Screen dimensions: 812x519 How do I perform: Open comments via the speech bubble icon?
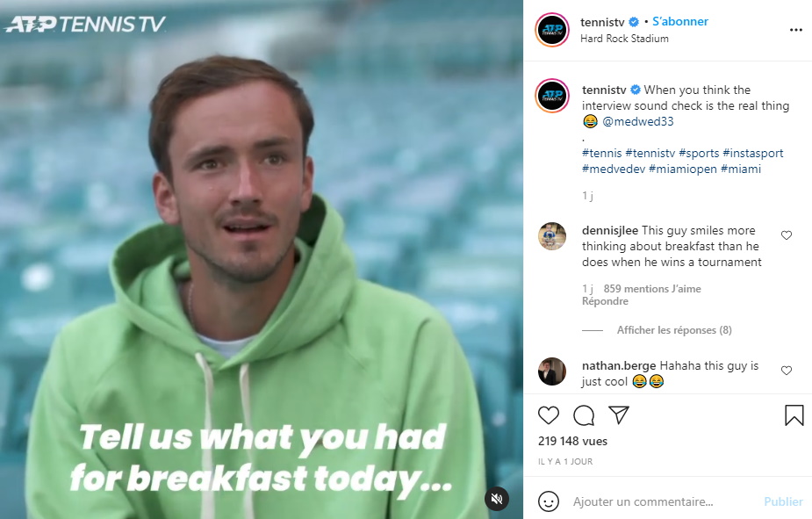pyautogui.click(x=584, y=415)
